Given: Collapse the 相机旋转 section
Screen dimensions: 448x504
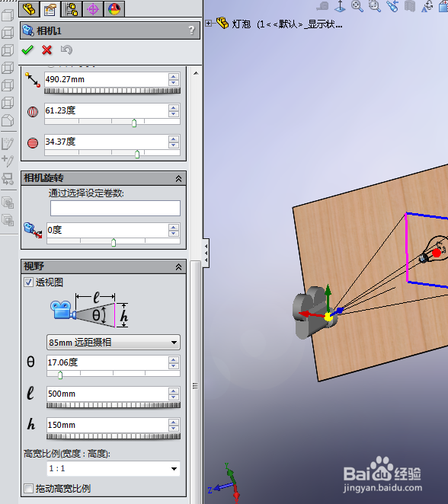Looking at the screenshot, I should coord(178,178).
